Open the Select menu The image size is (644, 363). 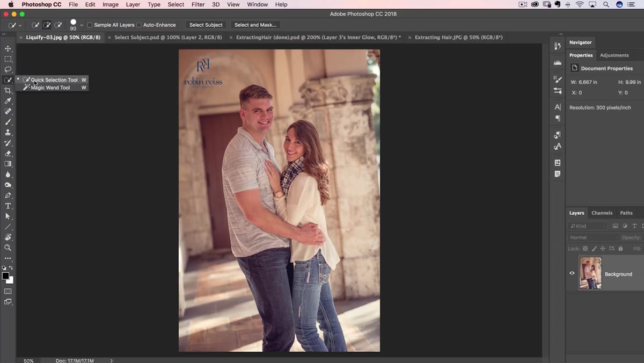click(176, 4)
